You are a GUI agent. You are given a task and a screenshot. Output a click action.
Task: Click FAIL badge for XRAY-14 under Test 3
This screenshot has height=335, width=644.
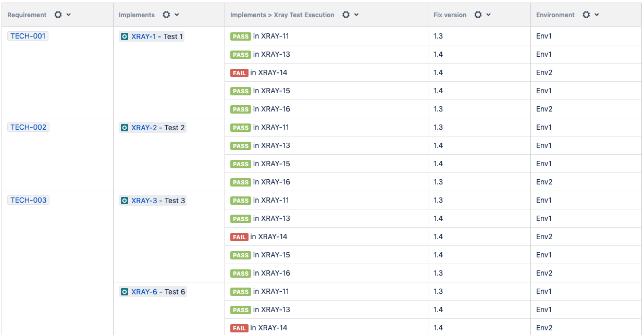point(239,237)
